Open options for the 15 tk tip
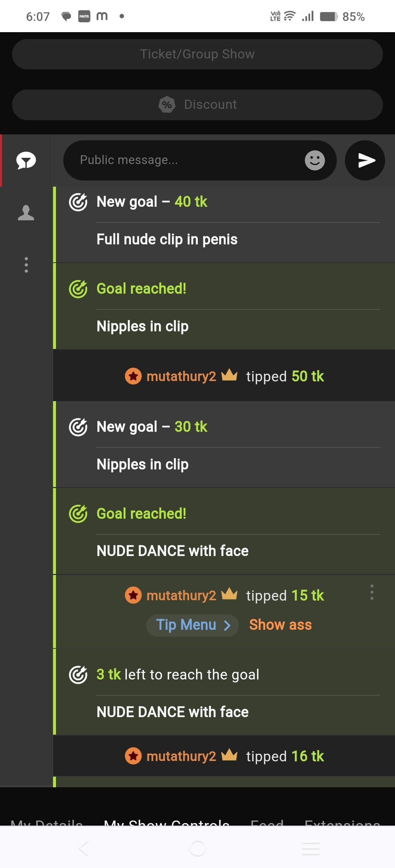395x868 pixels. pyautogui.click(x=372, y=592)
